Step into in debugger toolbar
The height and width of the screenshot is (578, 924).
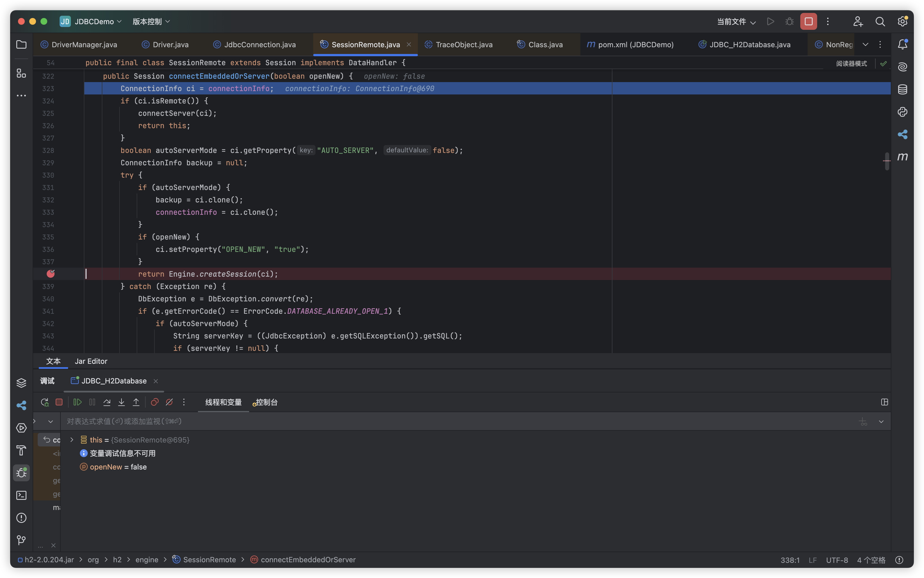(x=121, y=402)
